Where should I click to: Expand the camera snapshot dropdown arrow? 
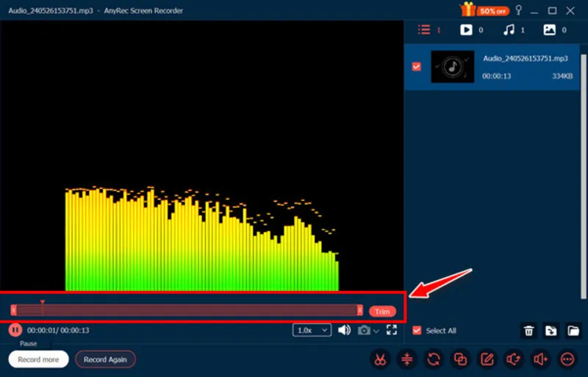pos(376,331)
